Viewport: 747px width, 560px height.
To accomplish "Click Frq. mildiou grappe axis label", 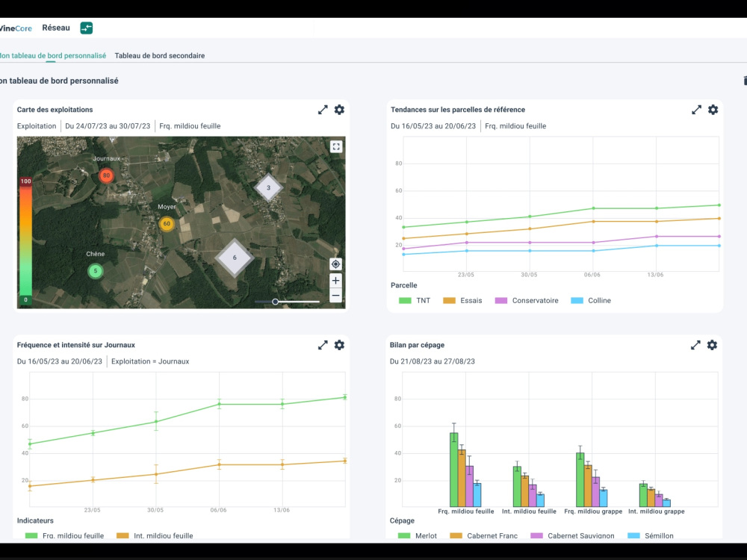I will [593, 511].
